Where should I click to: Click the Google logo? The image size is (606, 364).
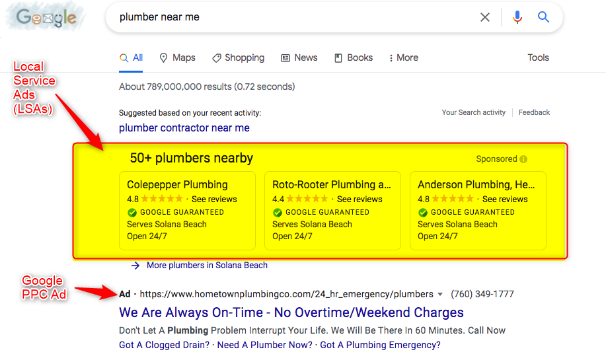[46, 17]
